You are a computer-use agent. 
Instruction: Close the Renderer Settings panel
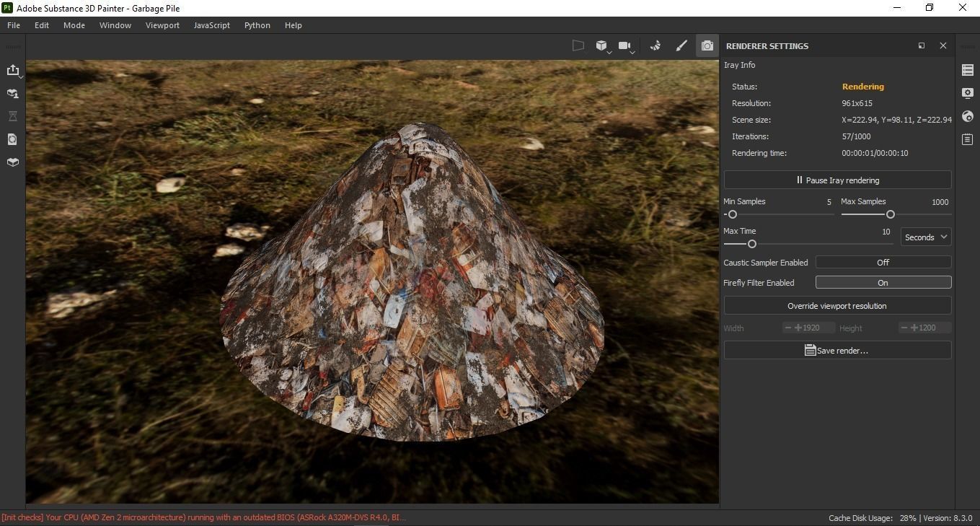coord(943,45)
